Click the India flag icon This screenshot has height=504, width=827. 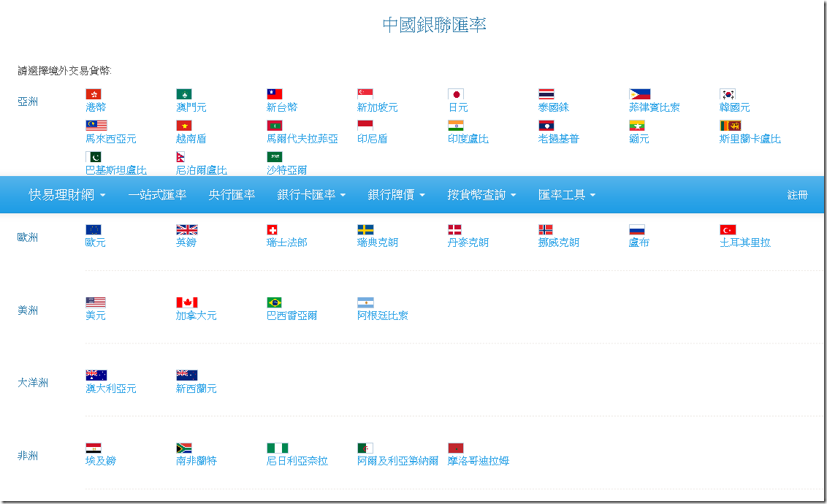click(456, 126)
